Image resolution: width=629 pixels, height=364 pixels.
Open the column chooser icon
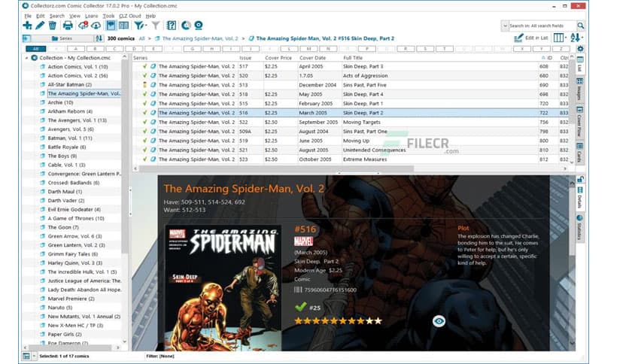tap(560, 38)
